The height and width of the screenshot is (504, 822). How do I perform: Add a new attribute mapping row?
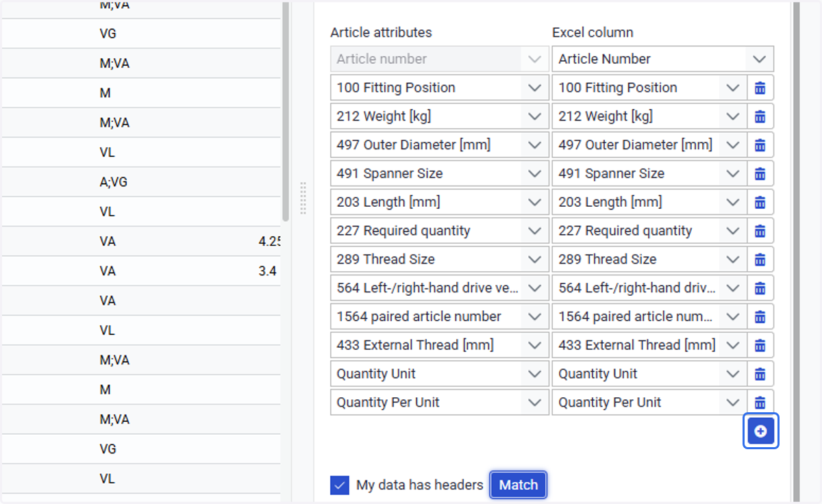pos(760,431)
